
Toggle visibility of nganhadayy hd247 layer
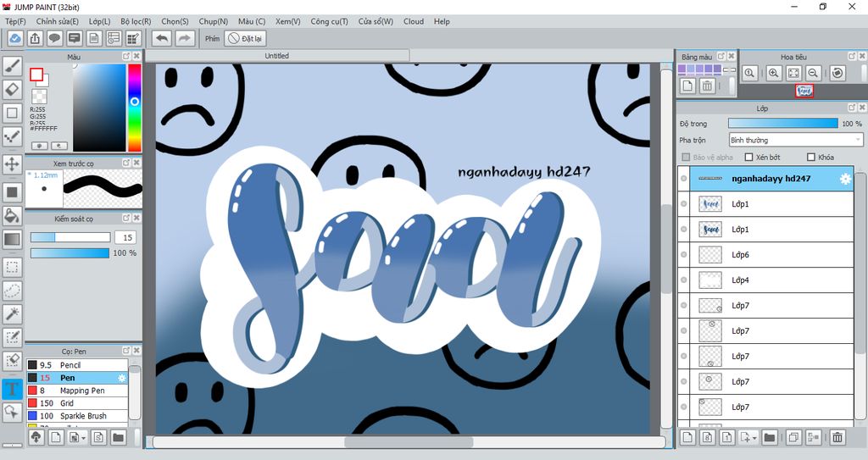[684, 178]
